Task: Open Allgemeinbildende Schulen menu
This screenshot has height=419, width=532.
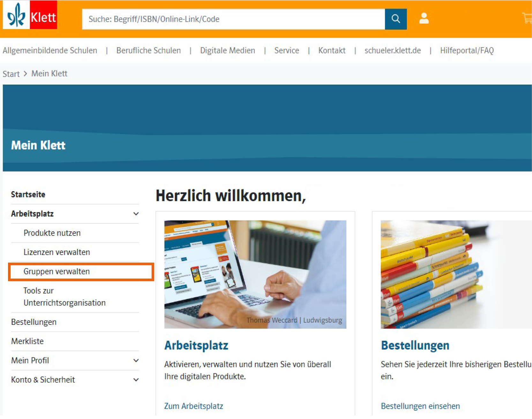Action: coord(50,50)
